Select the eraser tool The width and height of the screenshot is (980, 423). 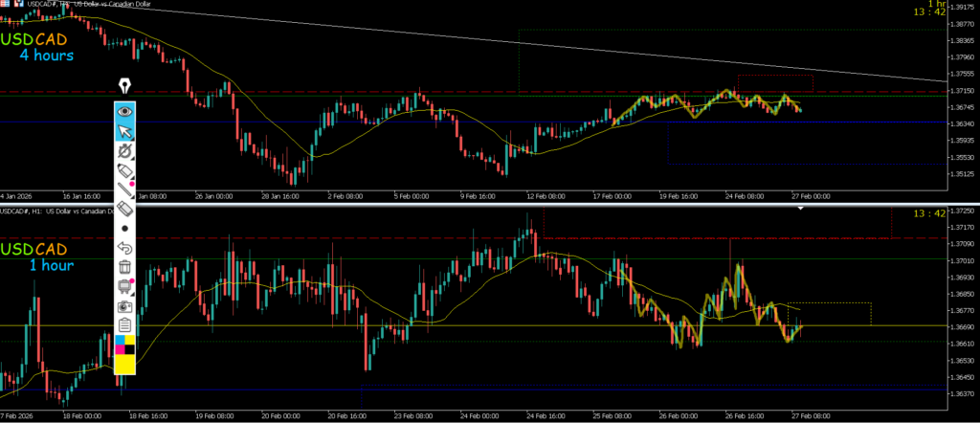[124, 208]
